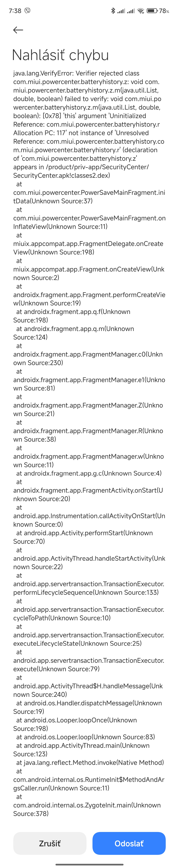Tap the SecurityCenter.apk!classes2.dex) line
This screenshot has height=868, width=179.
[62, 175]
